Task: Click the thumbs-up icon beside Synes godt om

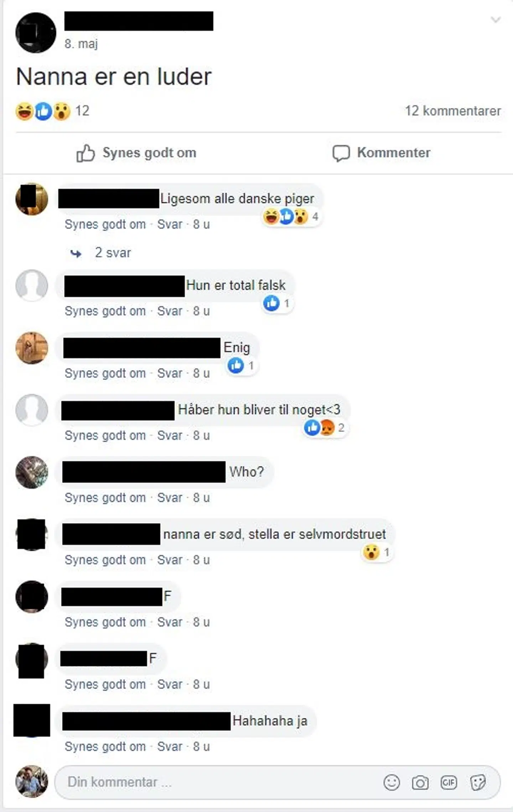Action: coord(85,153)
